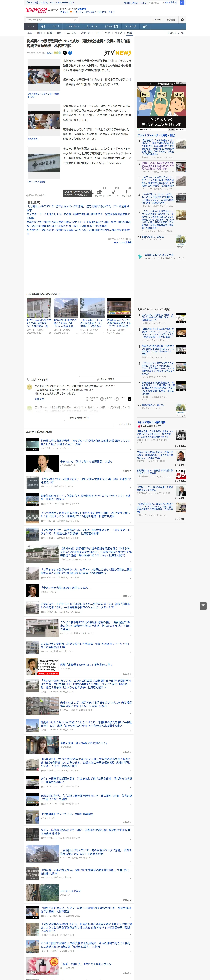Open トピックス一覧 link
The height and width of the screenshot is (980, 210).
tap(175, 33)
